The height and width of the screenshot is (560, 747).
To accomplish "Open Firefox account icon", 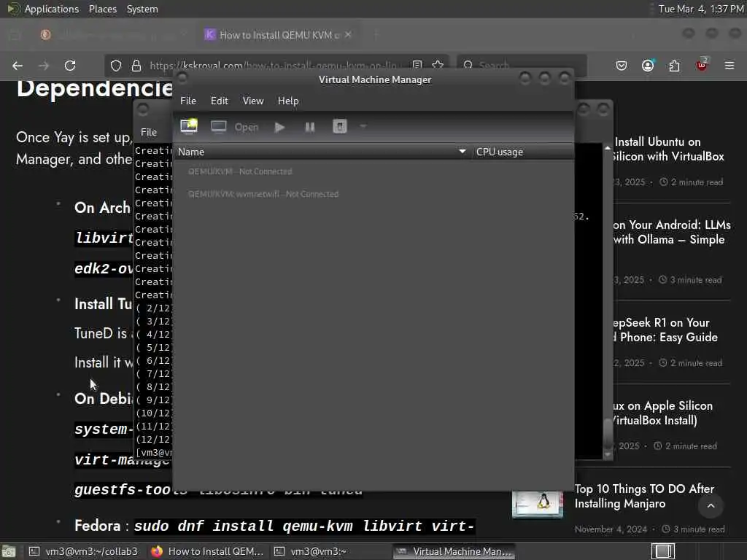I will (x=648, y=66).
